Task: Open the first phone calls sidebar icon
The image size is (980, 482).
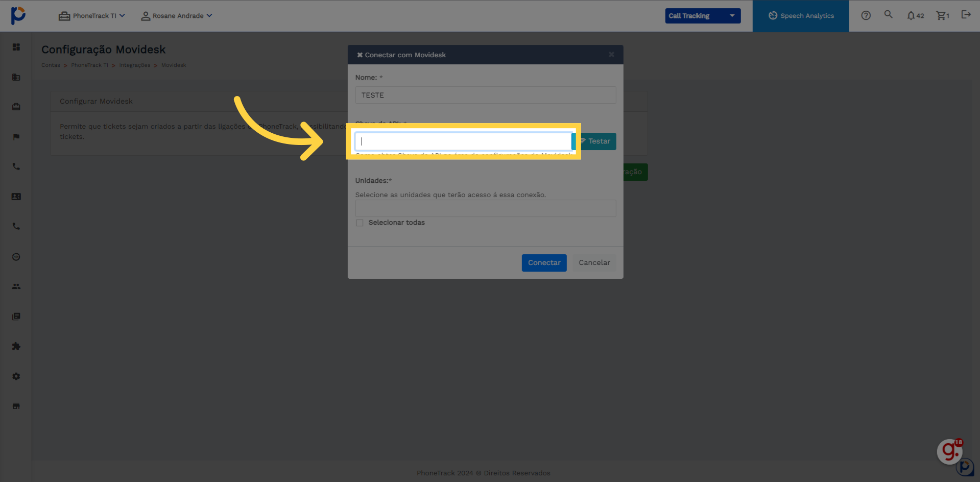Action: pyautogui.click(x=16, y=166)
